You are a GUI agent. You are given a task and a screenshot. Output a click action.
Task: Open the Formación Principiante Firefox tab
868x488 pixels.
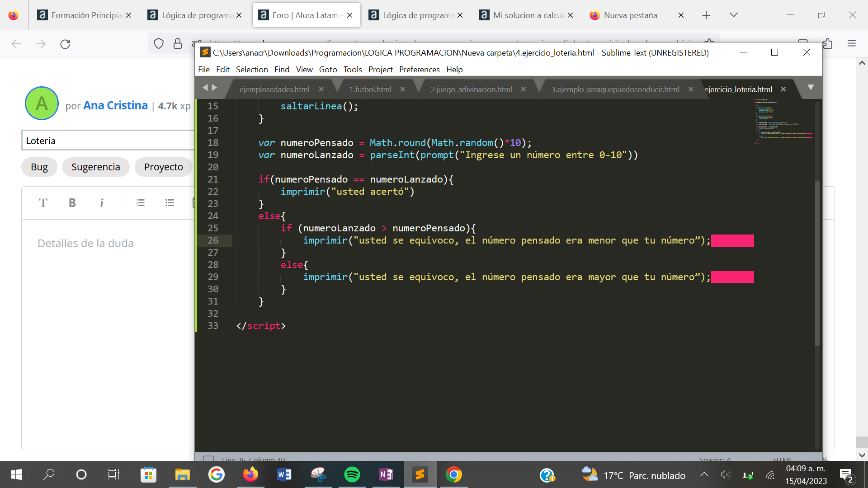point(84,15)
